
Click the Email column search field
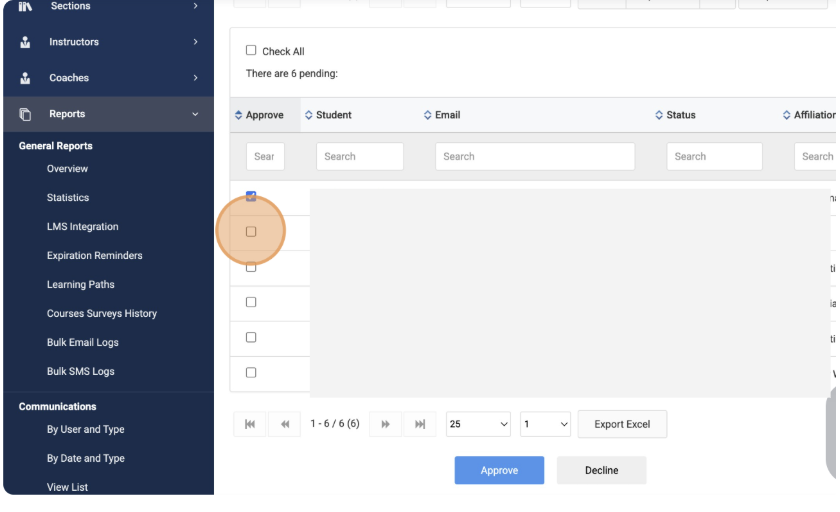(534, 156)
